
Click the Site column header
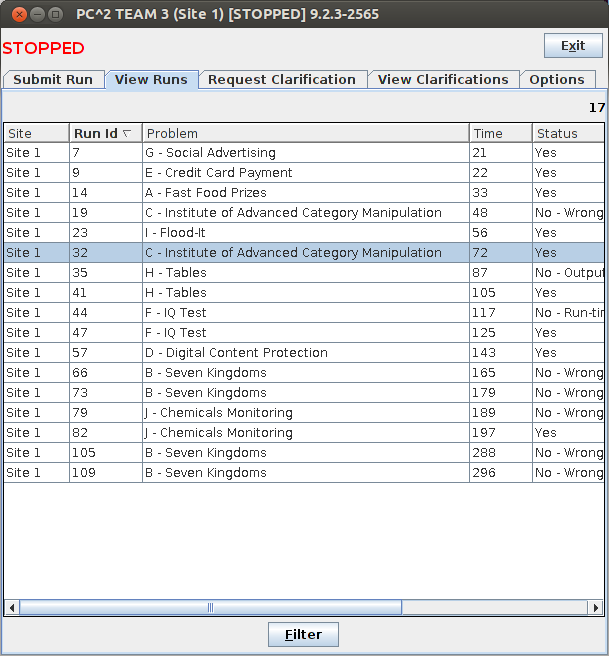pos(35,133)
